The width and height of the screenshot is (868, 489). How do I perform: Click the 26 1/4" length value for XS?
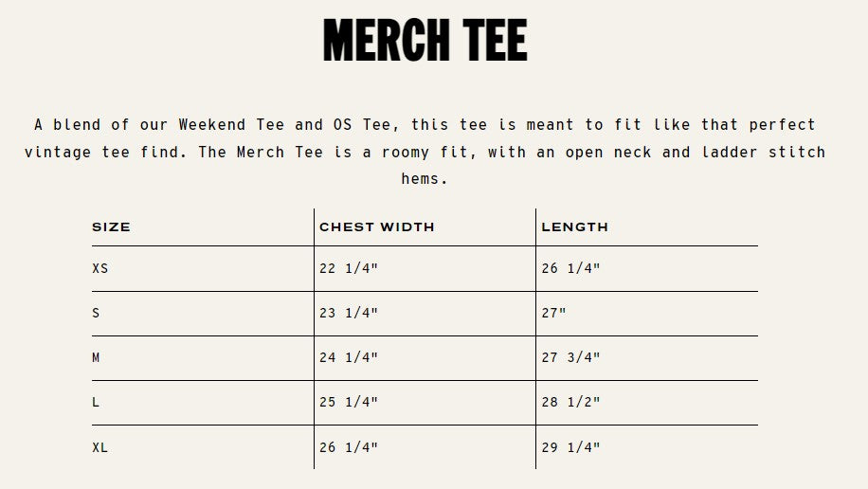coord(571,268)
